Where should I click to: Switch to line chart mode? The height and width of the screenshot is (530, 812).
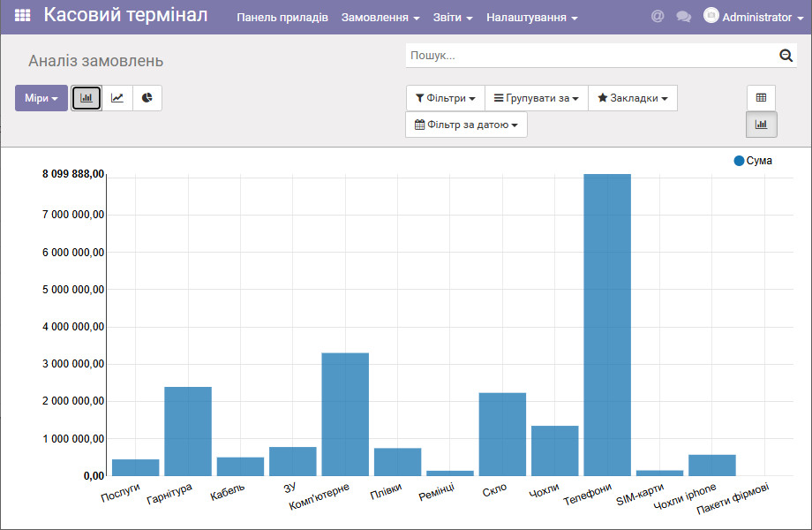[x=117, y=98]
